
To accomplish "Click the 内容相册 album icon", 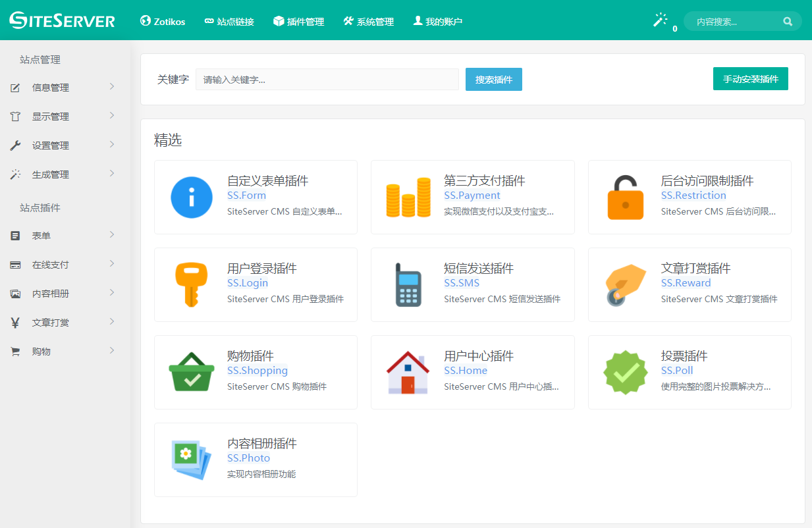I will (x=15, y=294).
